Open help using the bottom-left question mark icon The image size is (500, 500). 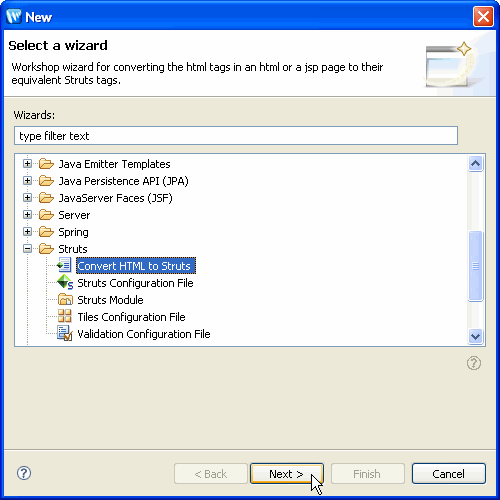pos(24,473)
